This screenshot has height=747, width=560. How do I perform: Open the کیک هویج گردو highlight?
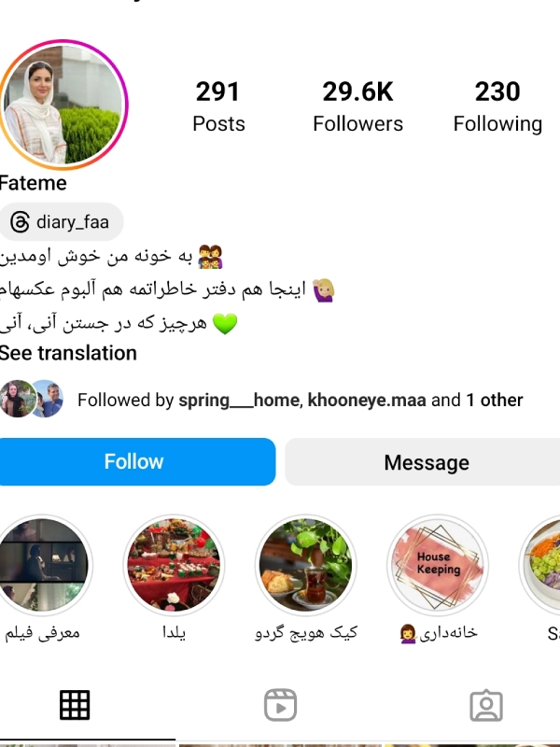306,565
